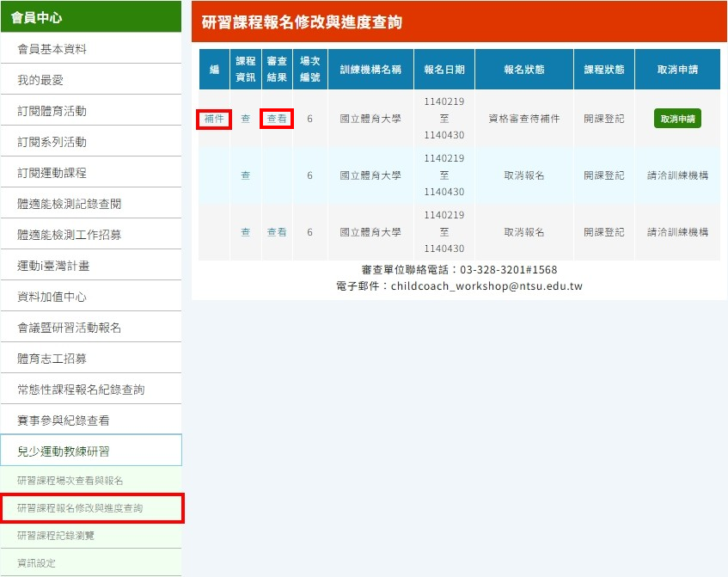Click email childcoach_workshop@ntsu.edu.tw
The width and height of the screenshot is (728, 577).
(486, 286)
